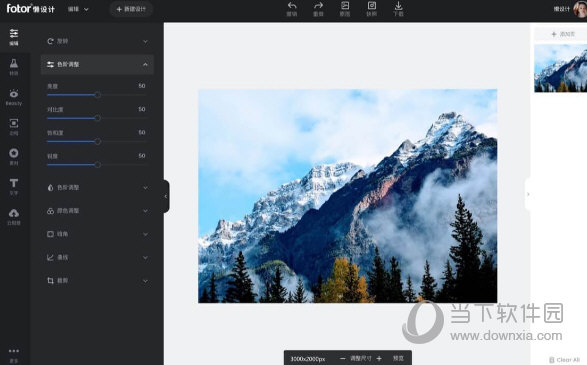Image resolution: width=587 pixels, height=365 pixels.
Task: Open the frame icon in sidebar
Action: coord(14,123)
